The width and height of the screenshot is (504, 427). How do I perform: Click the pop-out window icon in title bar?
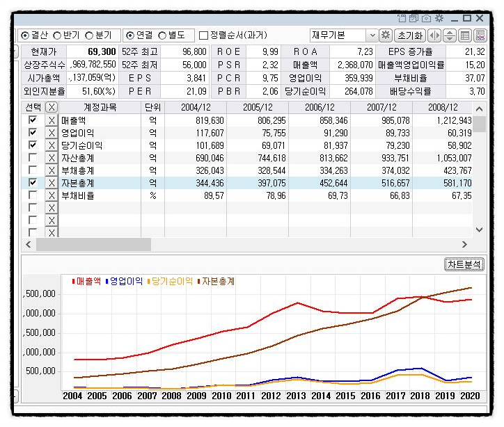[402, 18]
